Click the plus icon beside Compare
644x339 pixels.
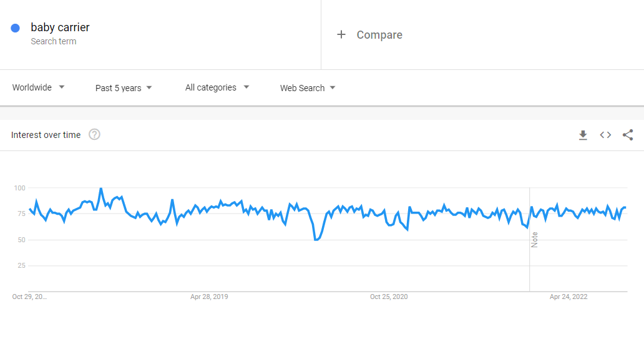pyautogui.click(x=341, y=35)
